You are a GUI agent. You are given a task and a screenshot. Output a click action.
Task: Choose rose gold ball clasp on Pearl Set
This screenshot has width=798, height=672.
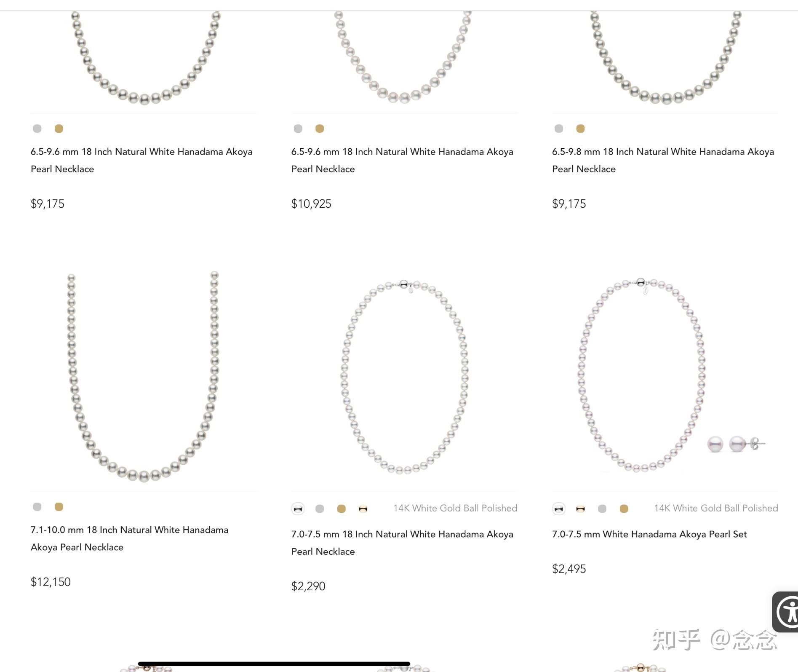click(580, 509)
